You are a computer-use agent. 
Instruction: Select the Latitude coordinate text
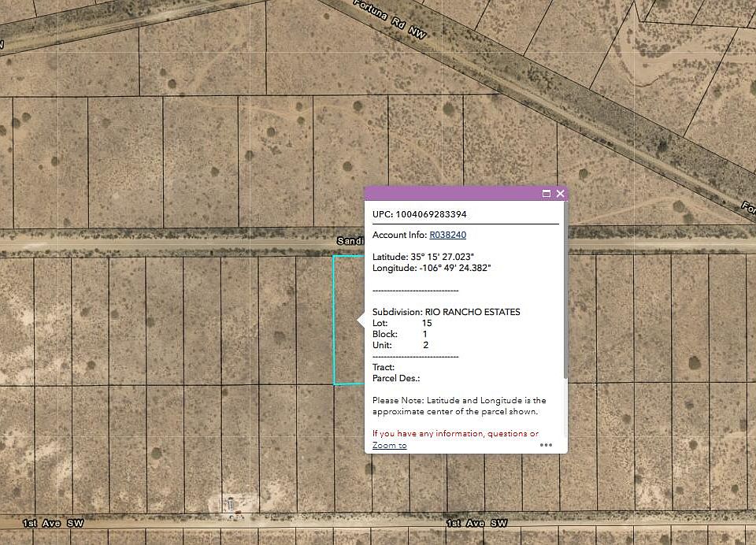click(421, 255)
